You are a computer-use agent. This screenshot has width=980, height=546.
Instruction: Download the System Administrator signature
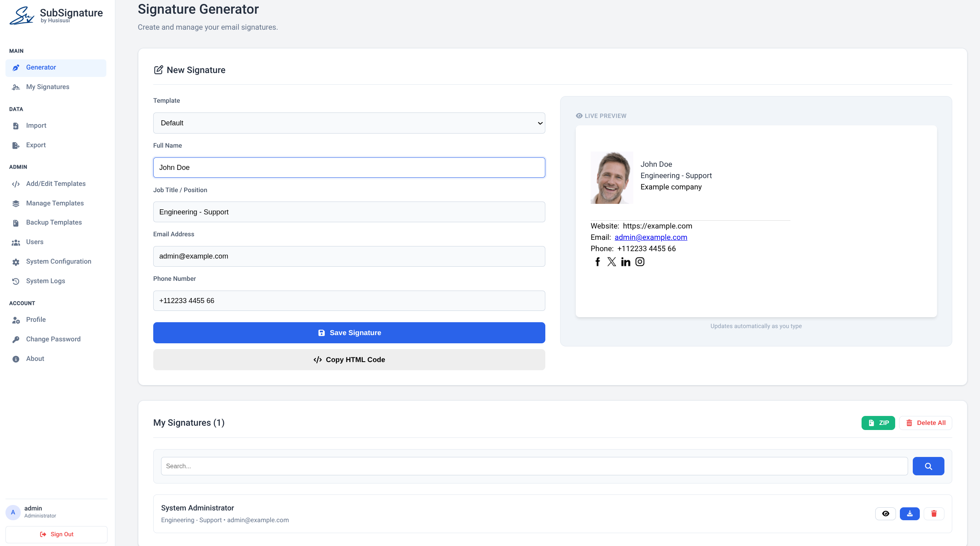point(910,514)
